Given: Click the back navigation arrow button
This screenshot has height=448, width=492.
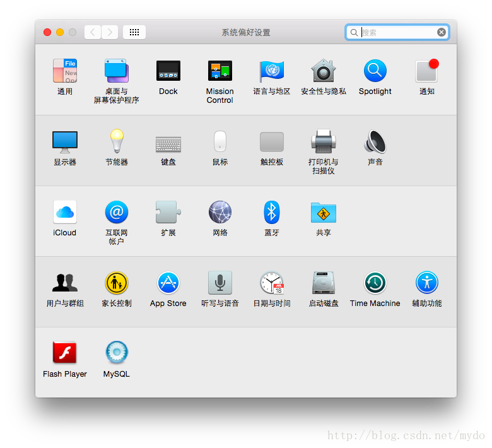Looking at the screenshot, I should [93, 32].
